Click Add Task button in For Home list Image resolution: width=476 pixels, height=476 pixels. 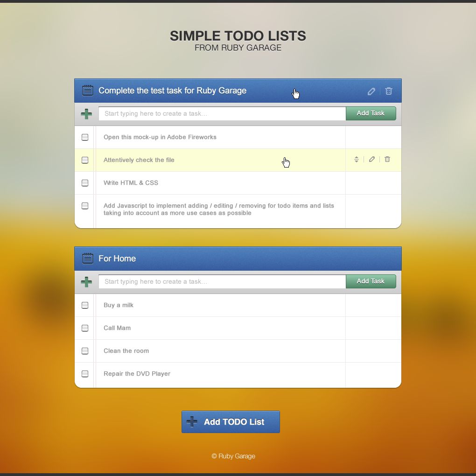click(x=371, y=281)
